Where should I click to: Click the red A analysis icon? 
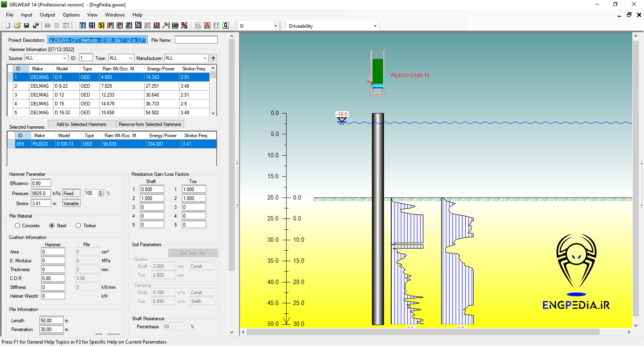[x=207, y=25]
